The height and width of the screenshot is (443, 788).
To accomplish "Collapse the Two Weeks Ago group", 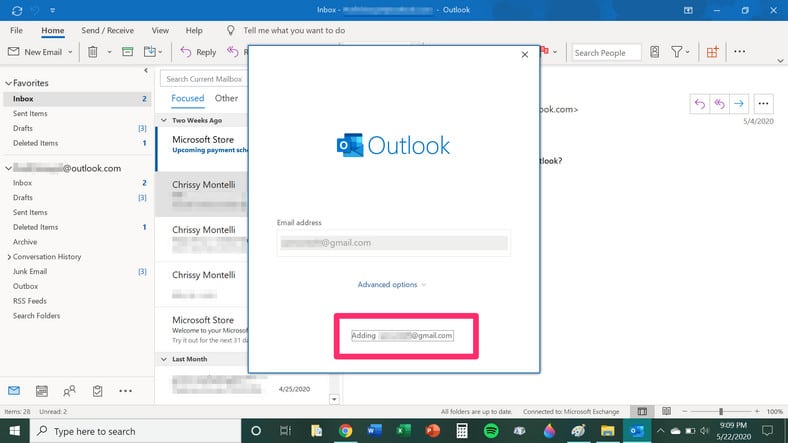I will 164,121.
